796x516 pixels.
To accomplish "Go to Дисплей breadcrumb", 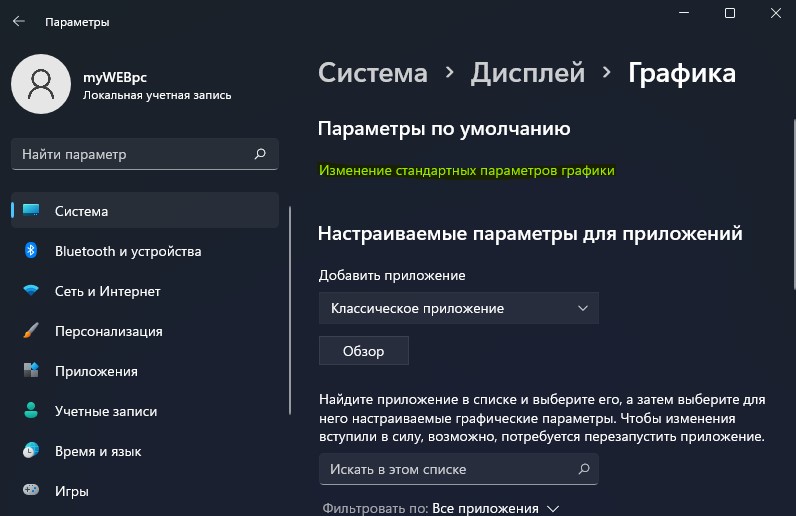I will pos(527,73).
